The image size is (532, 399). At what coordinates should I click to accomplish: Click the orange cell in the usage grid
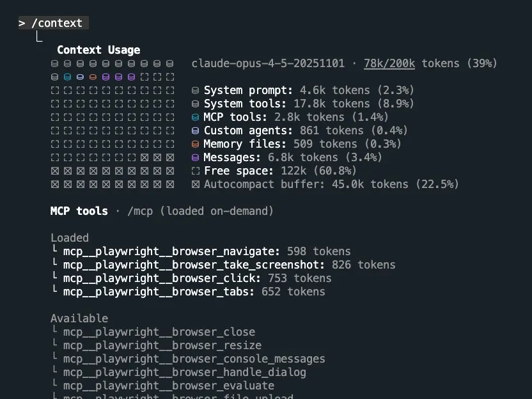pyautogui.click(x=93, y=77)
